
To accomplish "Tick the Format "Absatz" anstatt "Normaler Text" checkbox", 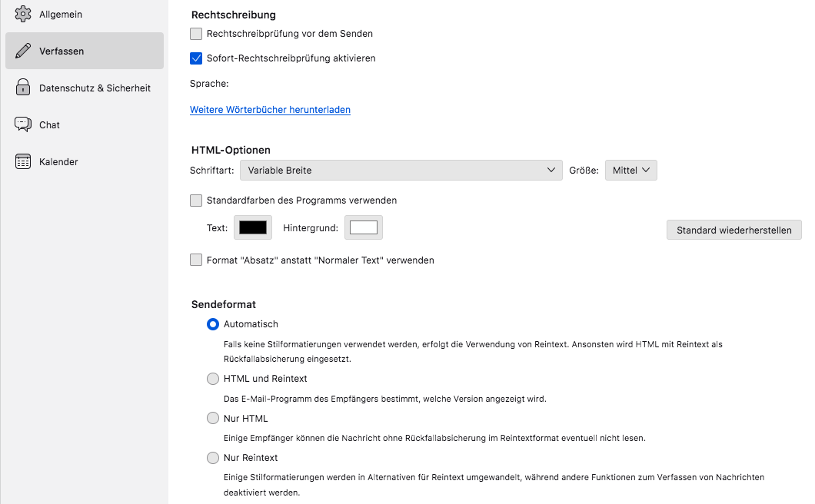I will click(x=196, y=260).
